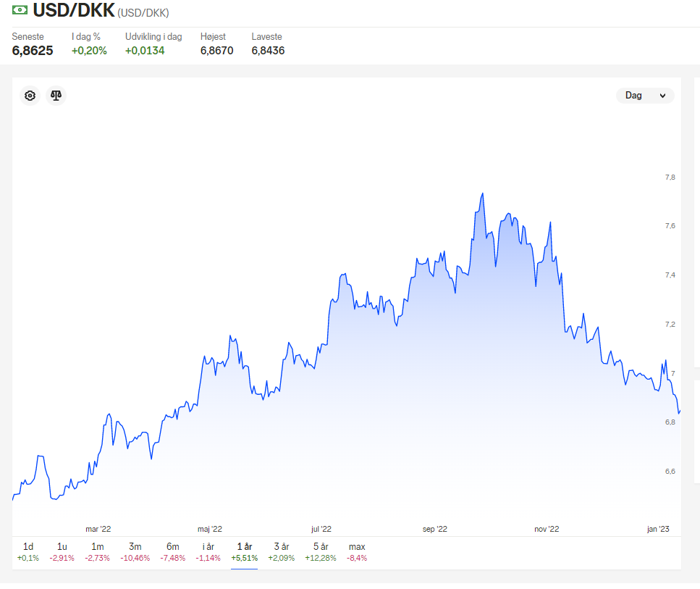Select the 1u time range tab

[x=62, y=552]
